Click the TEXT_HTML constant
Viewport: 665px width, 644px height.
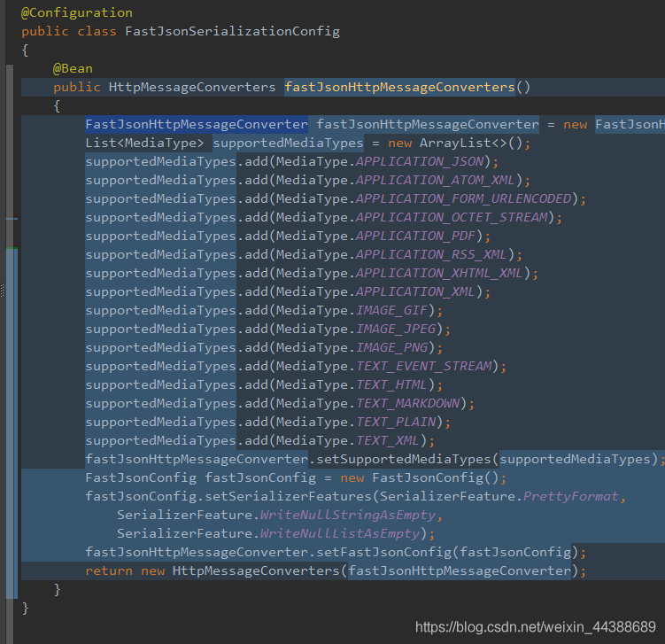click(x=392, y=384)
